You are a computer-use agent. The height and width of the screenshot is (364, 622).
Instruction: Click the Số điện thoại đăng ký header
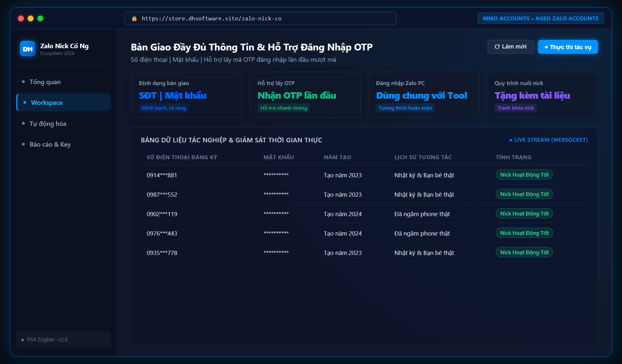pyautogui.click(x=182, y=157)
